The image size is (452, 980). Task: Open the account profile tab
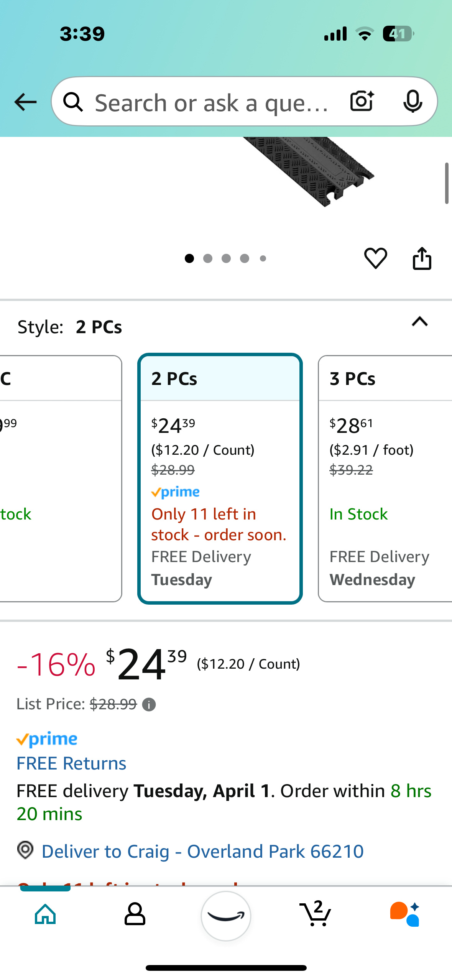(x=135, y=914)
